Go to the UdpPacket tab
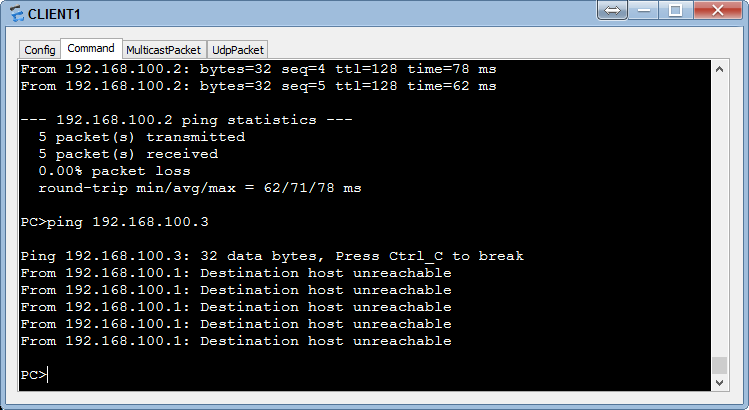Image resolution: width=749 pixels, height=410 pixels. pos(238,50)
